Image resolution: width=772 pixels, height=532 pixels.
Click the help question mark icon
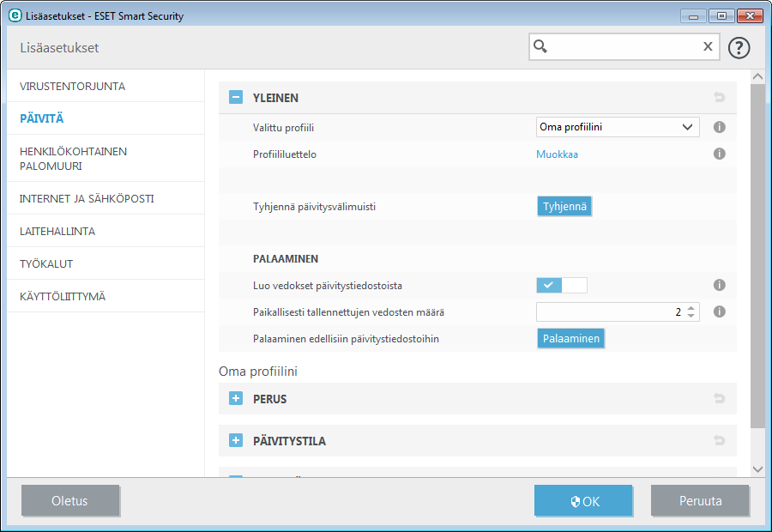click(739, 48)
